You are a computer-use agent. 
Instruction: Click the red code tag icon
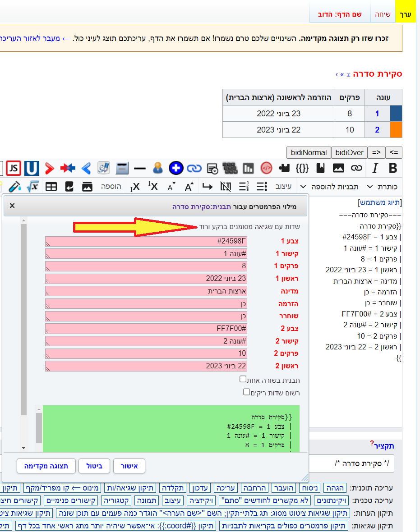pyautogui.click(x=266, y=168)
